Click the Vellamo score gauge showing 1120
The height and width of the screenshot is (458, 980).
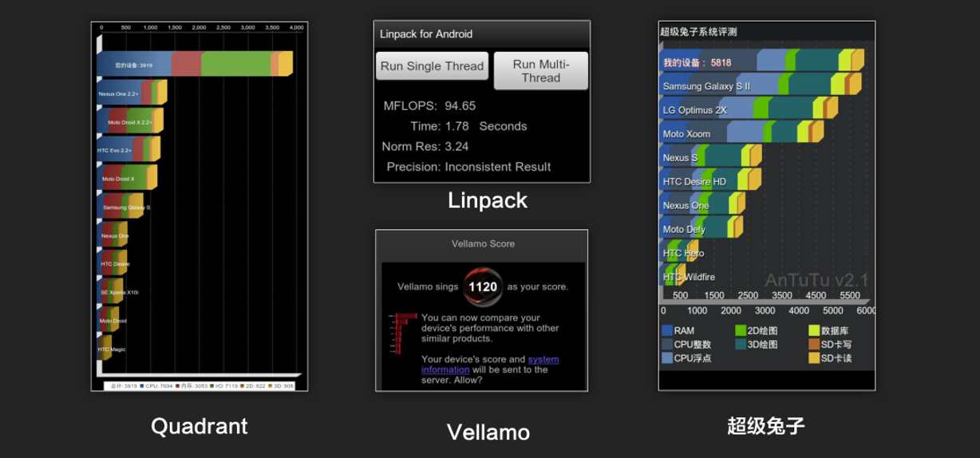pos(483,287)
